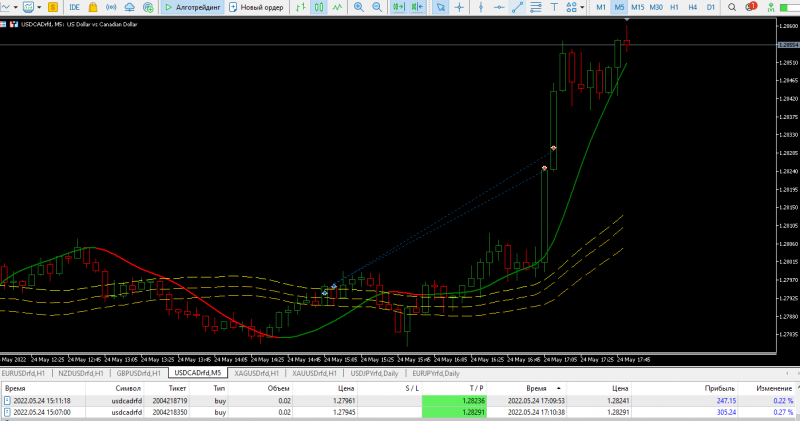Select the text label T tool
Image resolution: width=800 pixels, height=421 pixels.
click(554, 7)
